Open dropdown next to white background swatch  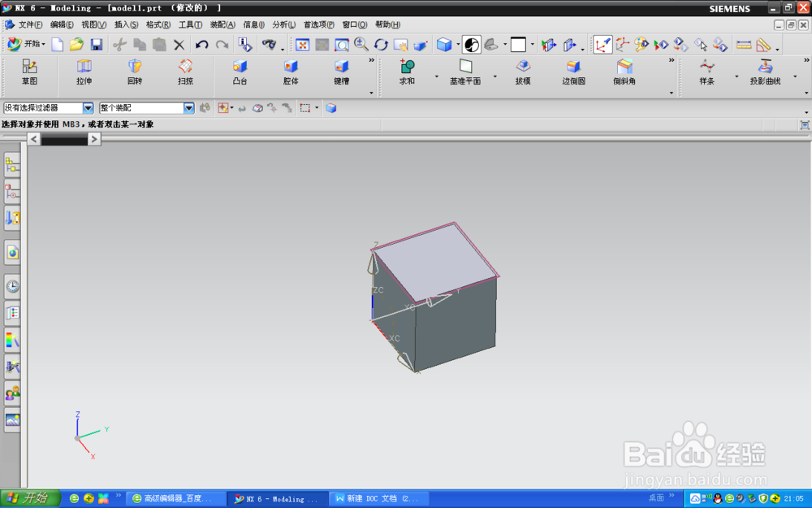pos(533,45)
